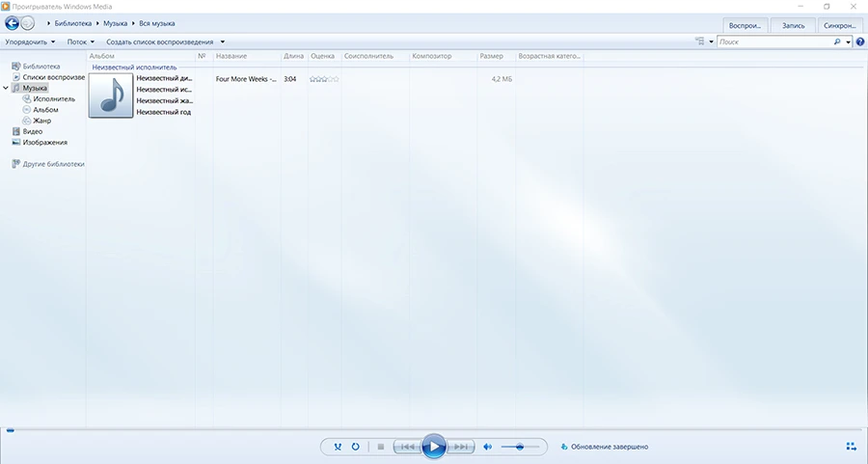Viewport: 868px width, 464px height.
Task: Toggle shuffle mode in playback controls
Action: click(x=337, y=447)
